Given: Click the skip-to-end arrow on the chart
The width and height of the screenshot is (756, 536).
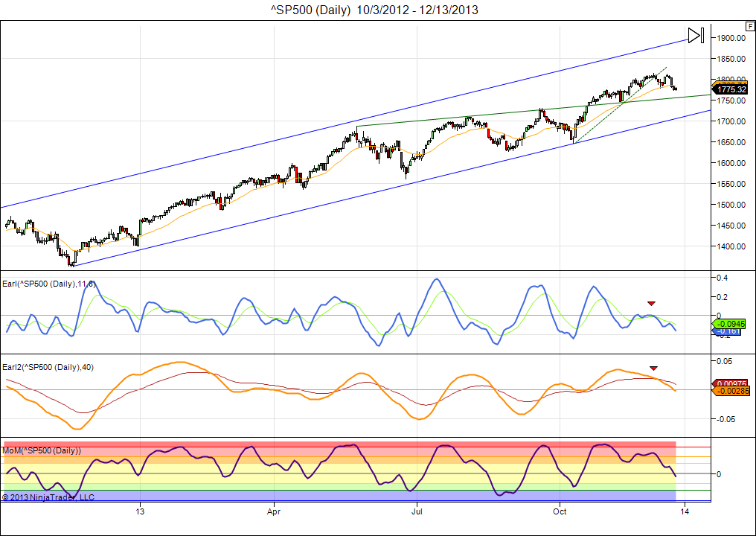Looking at the screenshot, I should tap(696, 36).
